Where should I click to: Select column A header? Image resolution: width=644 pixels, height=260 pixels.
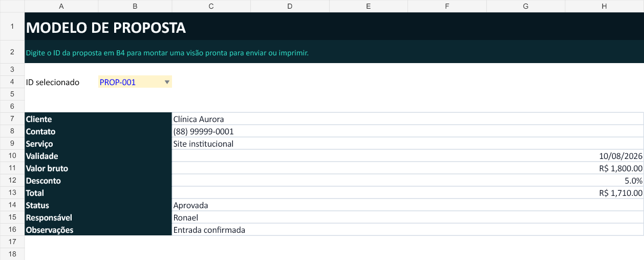coord(61,6)
